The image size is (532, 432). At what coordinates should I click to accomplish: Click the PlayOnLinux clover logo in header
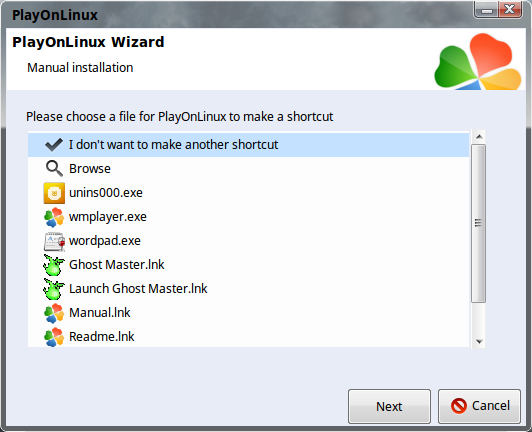[478, 61]
